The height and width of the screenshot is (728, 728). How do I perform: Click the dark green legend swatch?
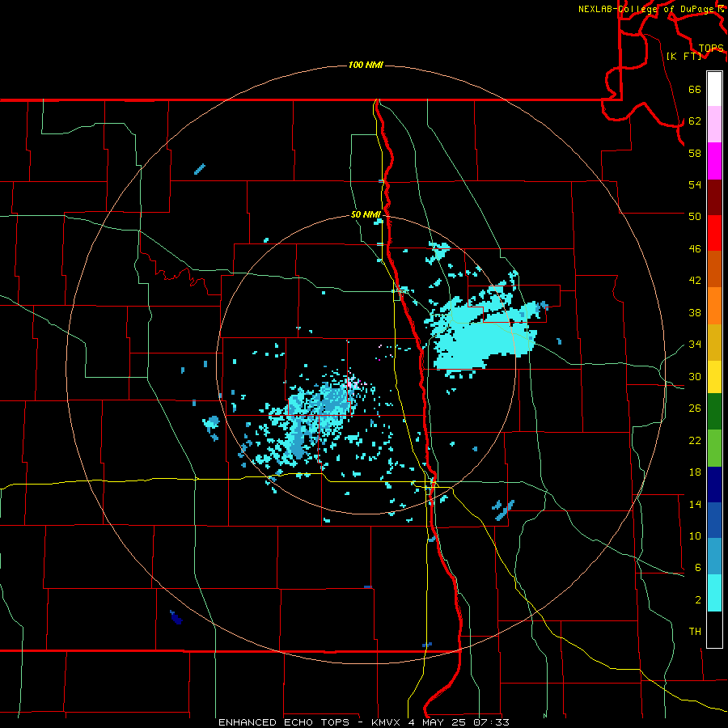click(714, 412)
